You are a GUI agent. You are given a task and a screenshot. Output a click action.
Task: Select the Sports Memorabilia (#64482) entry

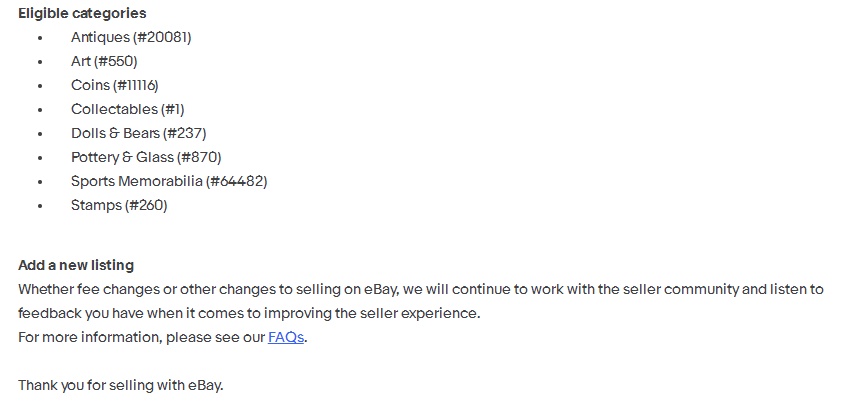(169, 181)
